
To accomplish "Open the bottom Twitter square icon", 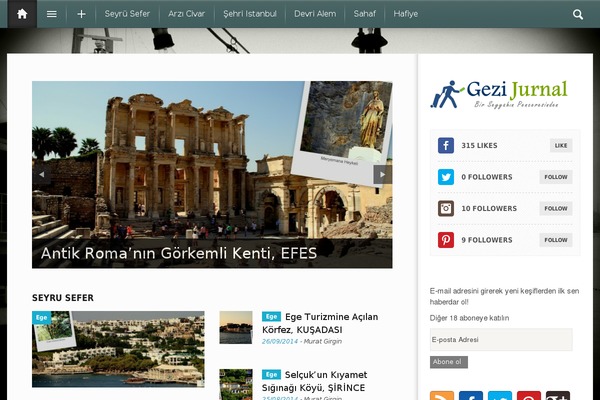I will pyautogui.click(x=500, y=396).
